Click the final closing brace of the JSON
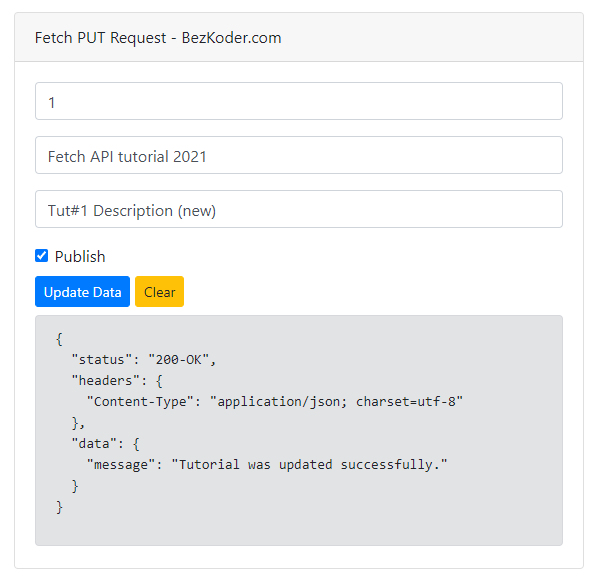This screenshot has width=600, height=580. coord(59,507)
